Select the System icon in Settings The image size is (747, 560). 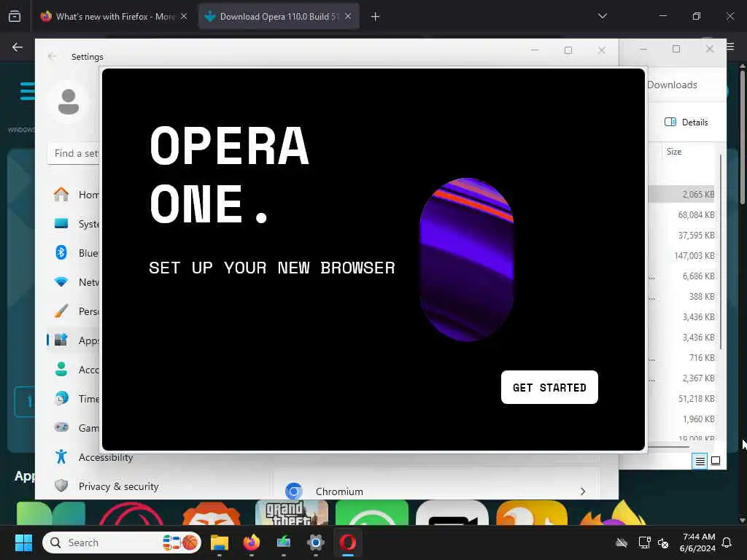61,223
